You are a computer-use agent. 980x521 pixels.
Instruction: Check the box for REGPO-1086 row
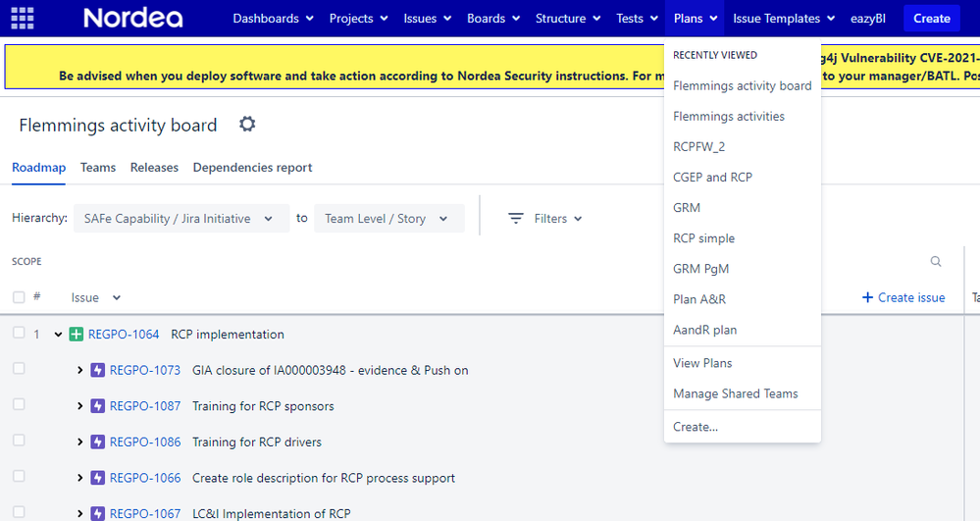[x=19, y=441]
